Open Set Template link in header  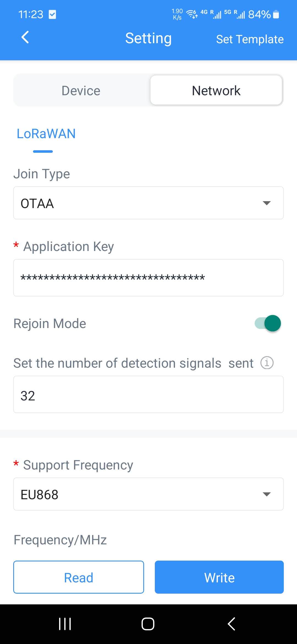pos(250,39)
